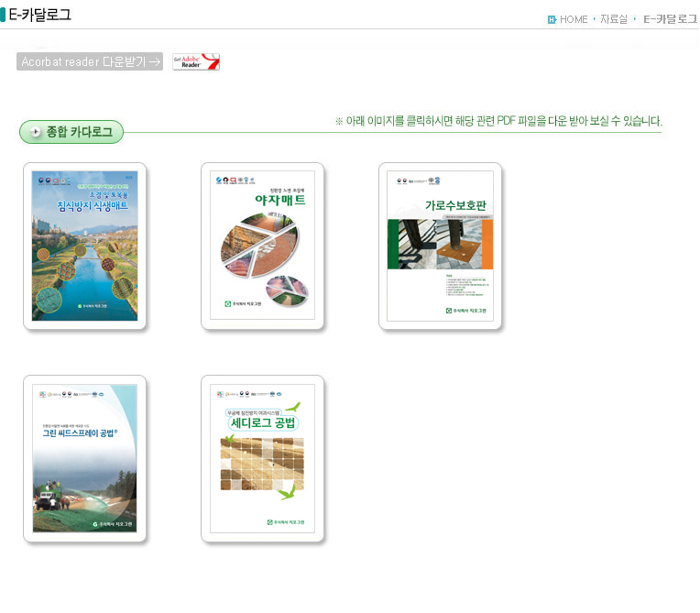The width and height of the screenshot is (700, 613).
Task: Click the play arrow icon beside 종합 카다로그
Action: pos(35,132)
